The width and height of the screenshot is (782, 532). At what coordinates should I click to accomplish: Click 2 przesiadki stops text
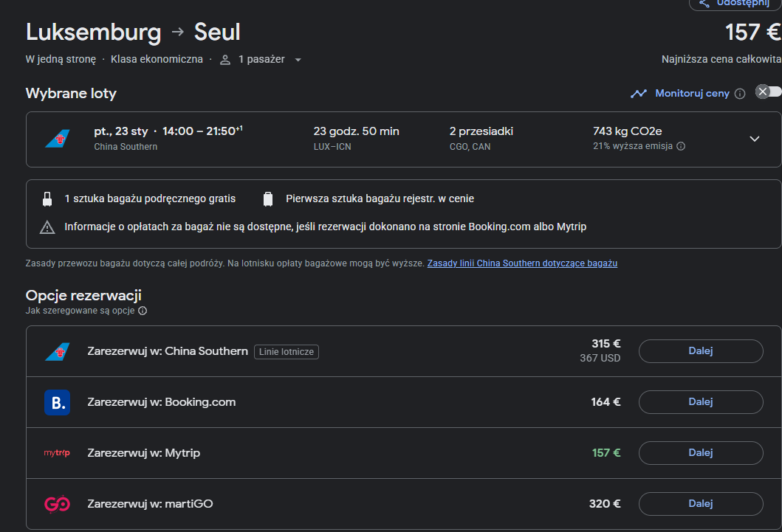481,131
